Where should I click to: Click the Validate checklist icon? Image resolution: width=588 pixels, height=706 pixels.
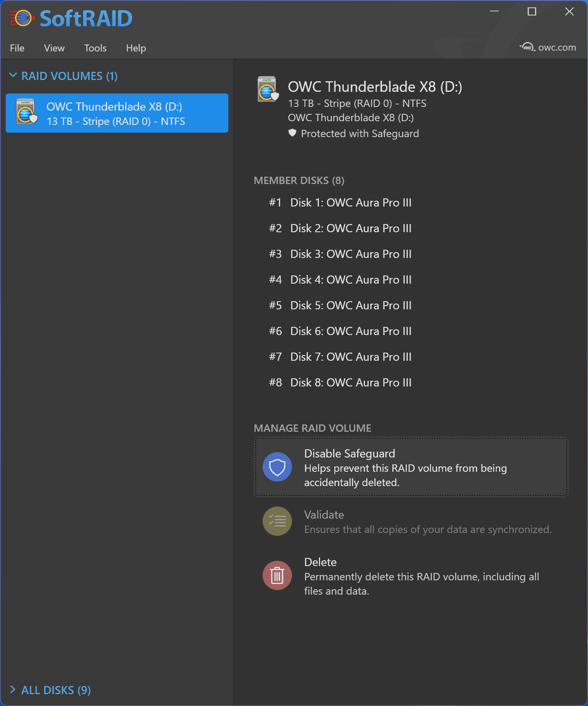(277, 521)
